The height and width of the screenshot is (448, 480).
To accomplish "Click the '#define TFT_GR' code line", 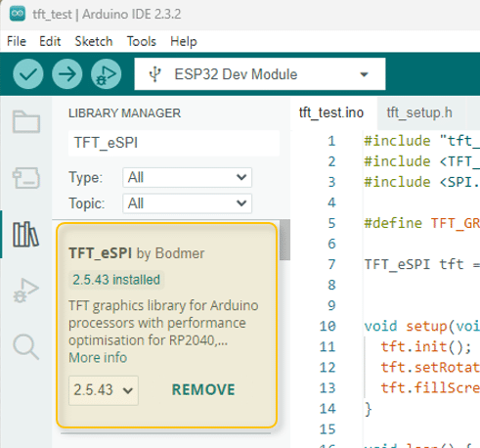I will 421,223.
